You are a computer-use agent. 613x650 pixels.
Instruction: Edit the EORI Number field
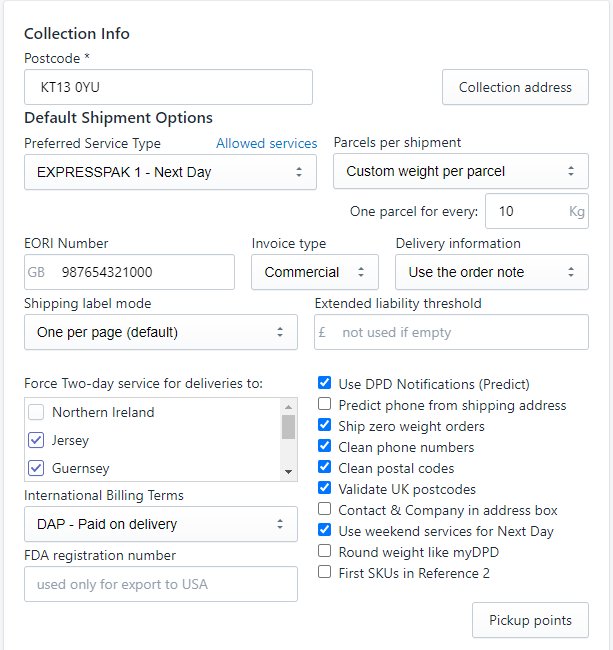point(129,272)
